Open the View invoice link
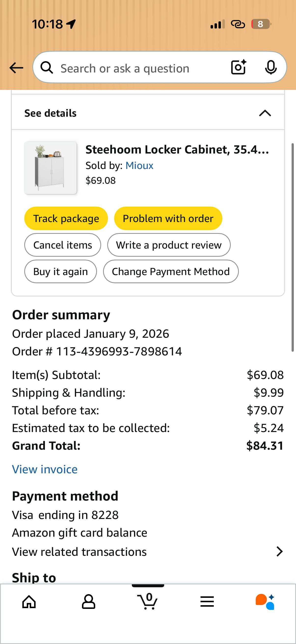 45,469
